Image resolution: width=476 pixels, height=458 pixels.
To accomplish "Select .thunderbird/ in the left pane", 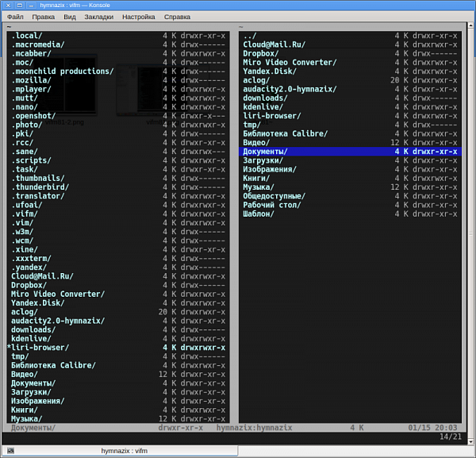I will coord(118,187).
